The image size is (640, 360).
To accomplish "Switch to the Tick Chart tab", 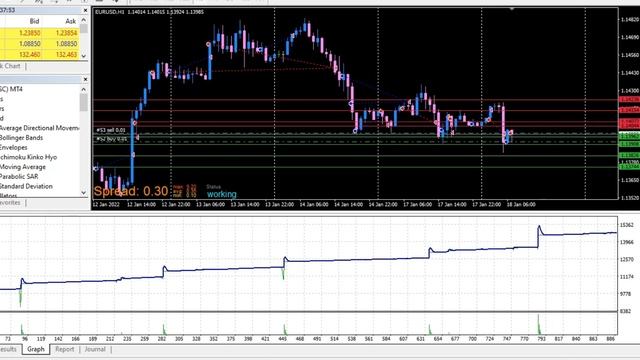I will pos(10,66).
